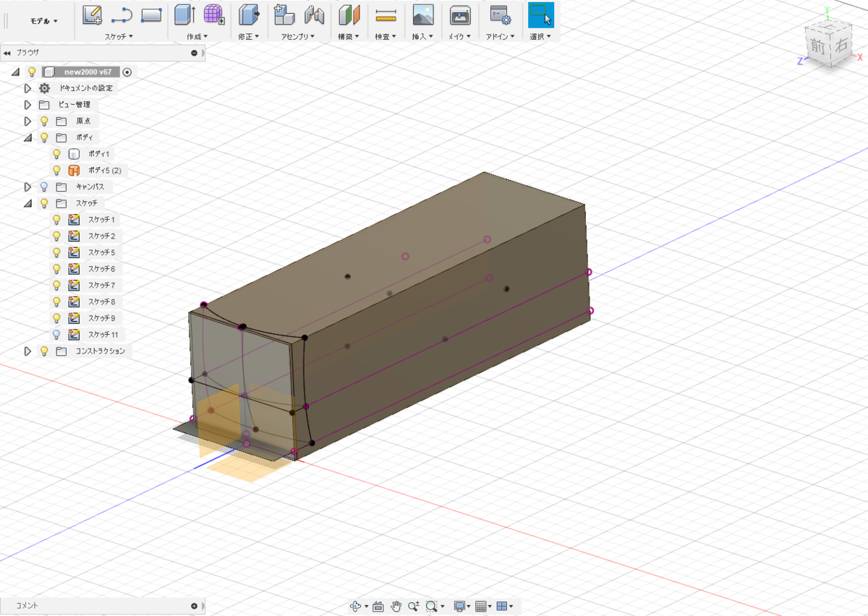
Task: Show スケッチ 11 via its light bulb
Action: tap(56, 335)
